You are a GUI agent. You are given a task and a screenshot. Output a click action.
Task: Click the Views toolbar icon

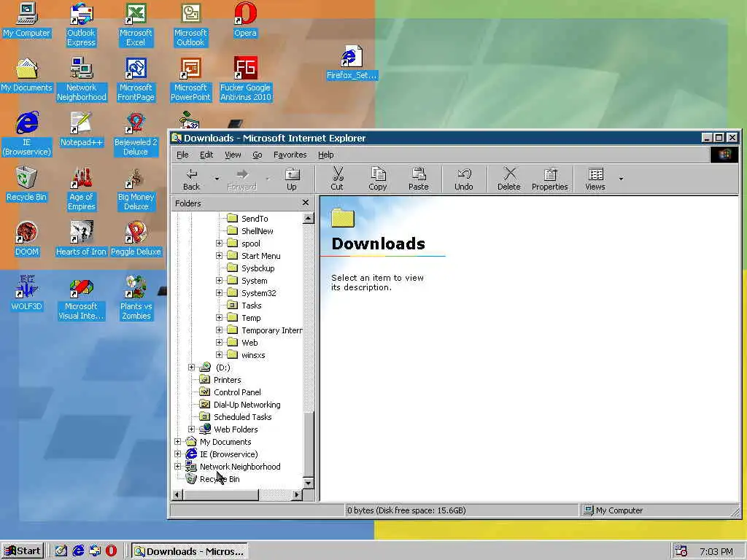(x=595, y=179)
